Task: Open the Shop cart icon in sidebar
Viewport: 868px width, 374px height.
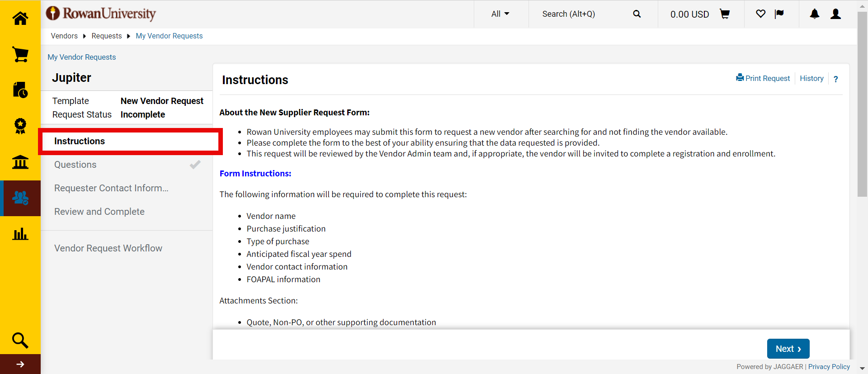Action: pos(20,54)
